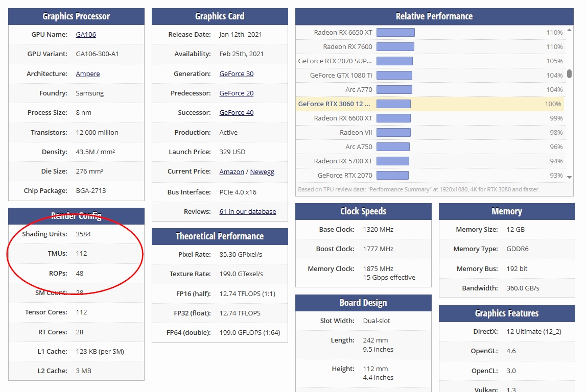This screenshot has width=587, height=392.
Task: Click the Pixel Rate value 85.30 GPixel/s
Action: (241, 254)
